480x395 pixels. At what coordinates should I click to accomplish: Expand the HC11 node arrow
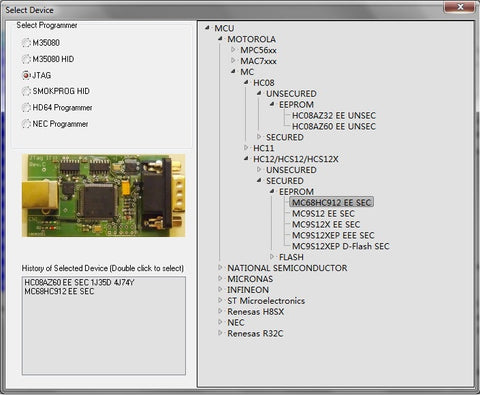tap(246, 148)
